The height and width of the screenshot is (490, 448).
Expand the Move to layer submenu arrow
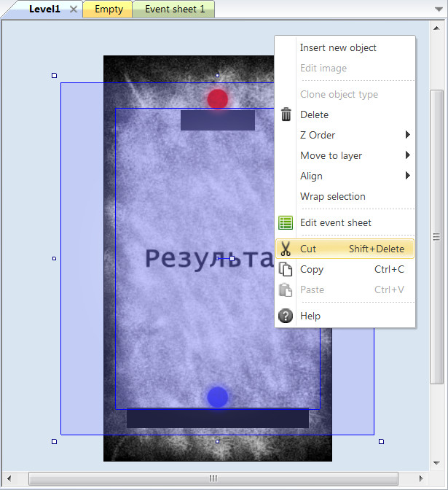coord(408,155)
